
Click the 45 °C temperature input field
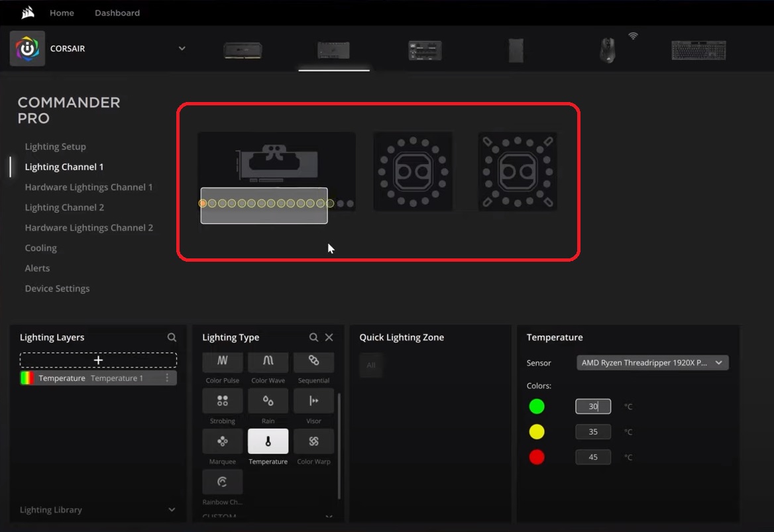[x=592, y=457]
